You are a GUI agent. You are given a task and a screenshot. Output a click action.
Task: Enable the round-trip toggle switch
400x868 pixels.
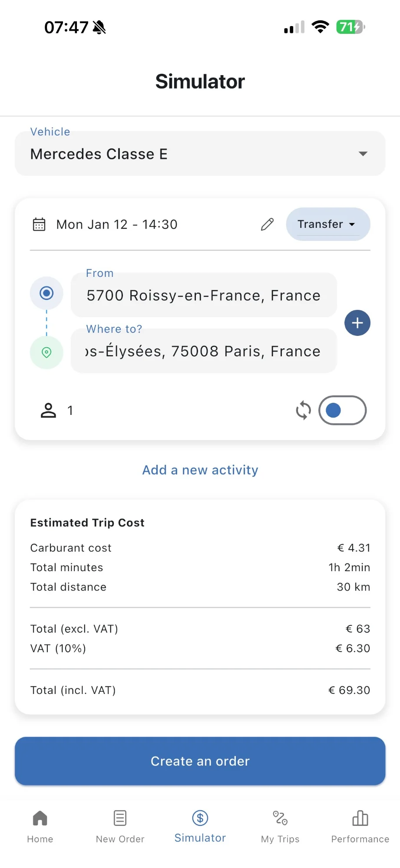pyautogui.click(x=342, y=410)
